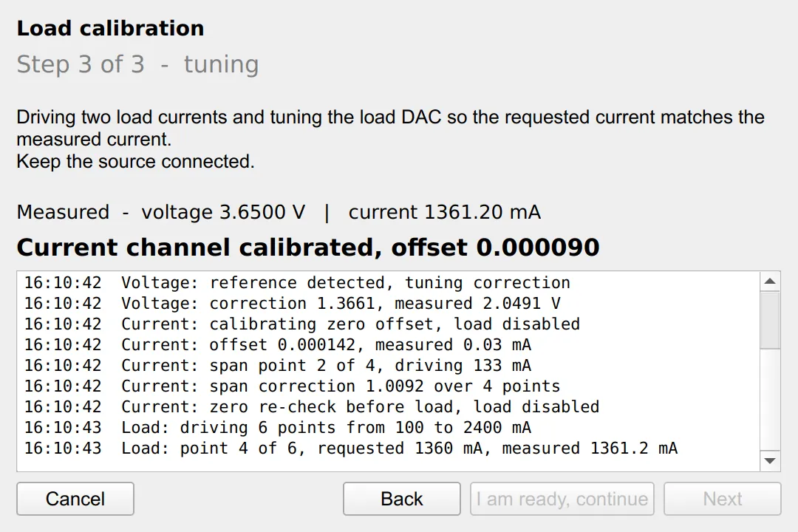Click the log scrollbar up arrow
Viewport: 798px width, 532px height.
click(x=770, y=282)
